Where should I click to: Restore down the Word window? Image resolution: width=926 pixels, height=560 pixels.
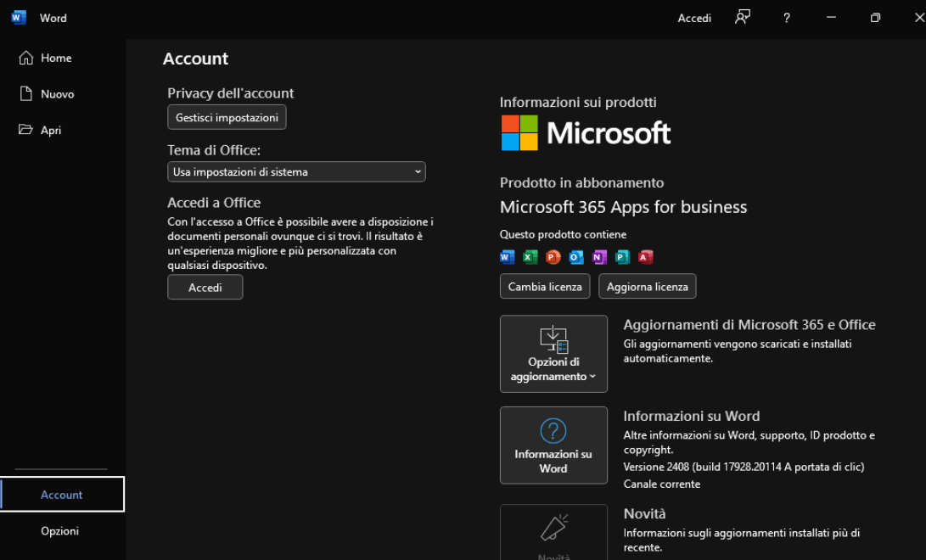875,18
